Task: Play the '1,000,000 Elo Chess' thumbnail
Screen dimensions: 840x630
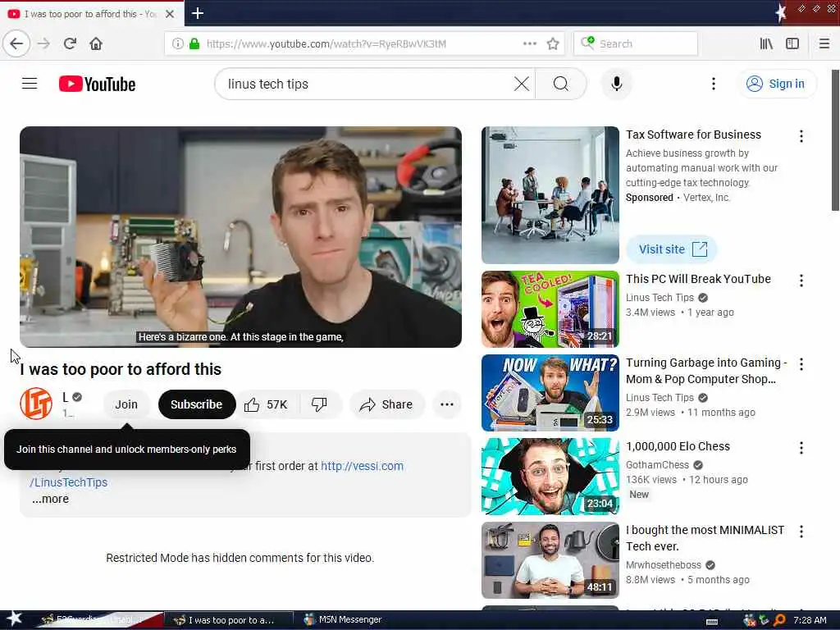Action: click(x=550, y=477)
